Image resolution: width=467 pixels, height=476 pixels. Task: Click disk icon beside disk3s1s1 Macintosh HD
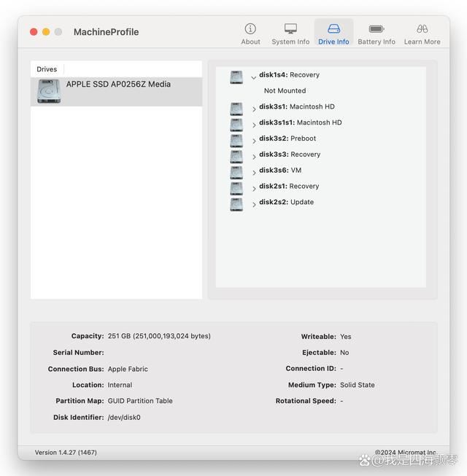pyautogui.click(x=236, y=125)
